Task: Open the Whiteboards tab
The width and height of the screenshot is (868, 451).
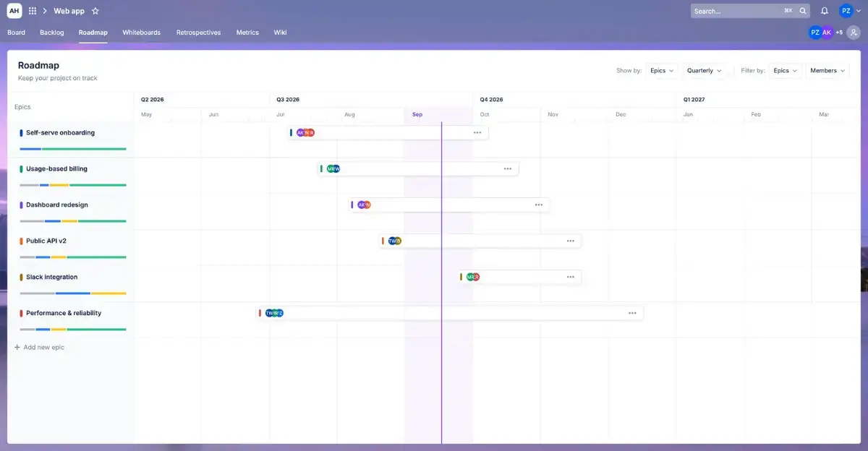Action: click(x=142, y=33)
